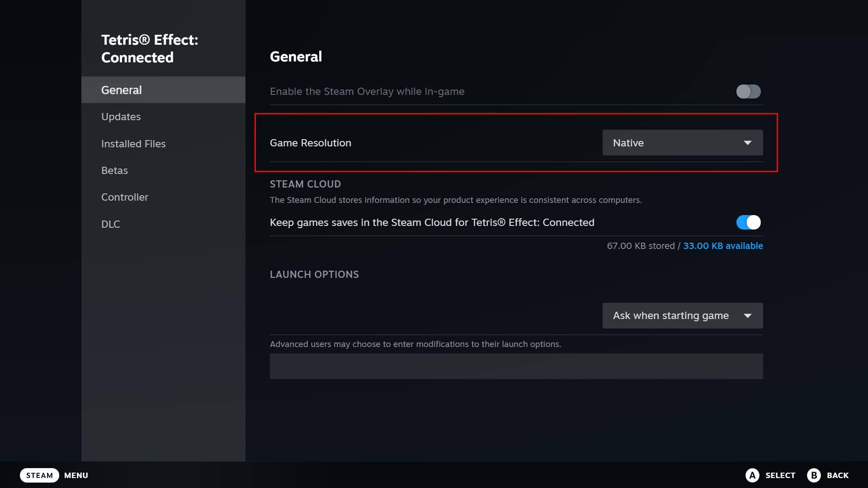Open the Game Resolution dropdown showing Native
868x488 pixels.
click(683, 142)
